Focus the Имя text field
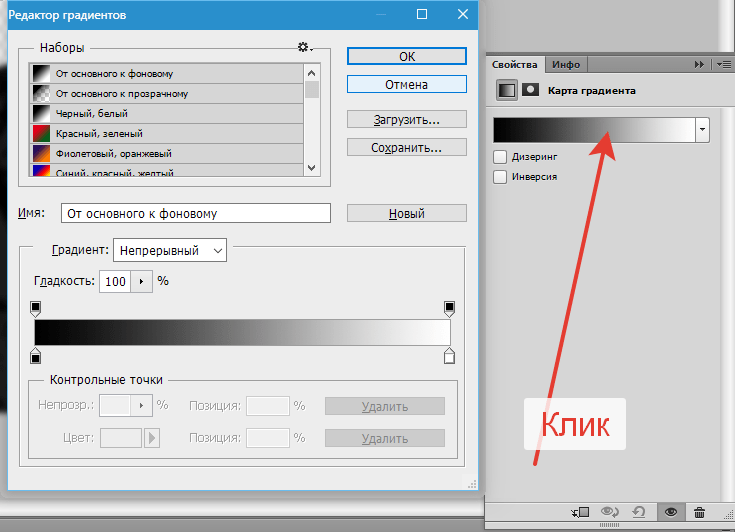 coord(196,213)
